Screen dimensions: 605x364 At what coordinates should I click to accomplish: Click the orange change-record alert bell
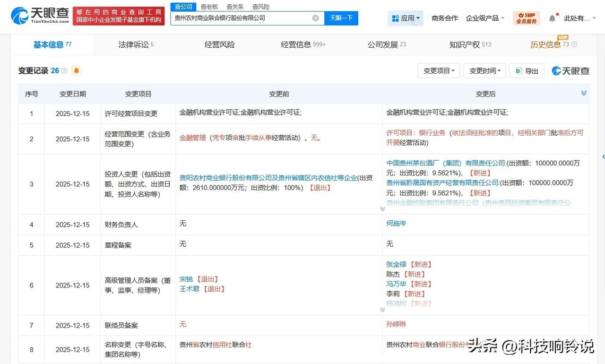pos(76,71)
